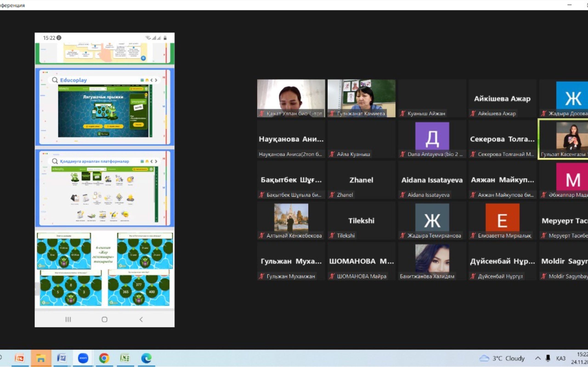Image resolution: width=588 pixels, height=367 pixels.
Task: Click muted mic icon for Куаныш Айжан
Action: tap(403, 113)
